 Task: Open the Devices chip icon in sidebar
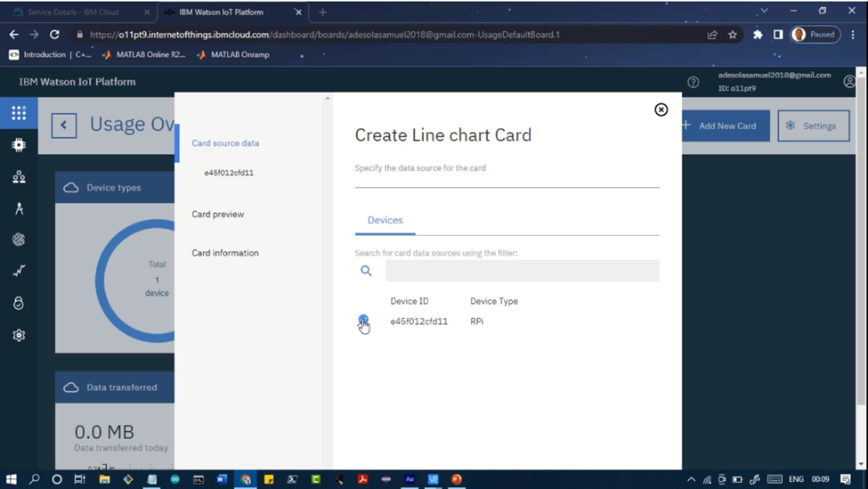pos(19,145)
